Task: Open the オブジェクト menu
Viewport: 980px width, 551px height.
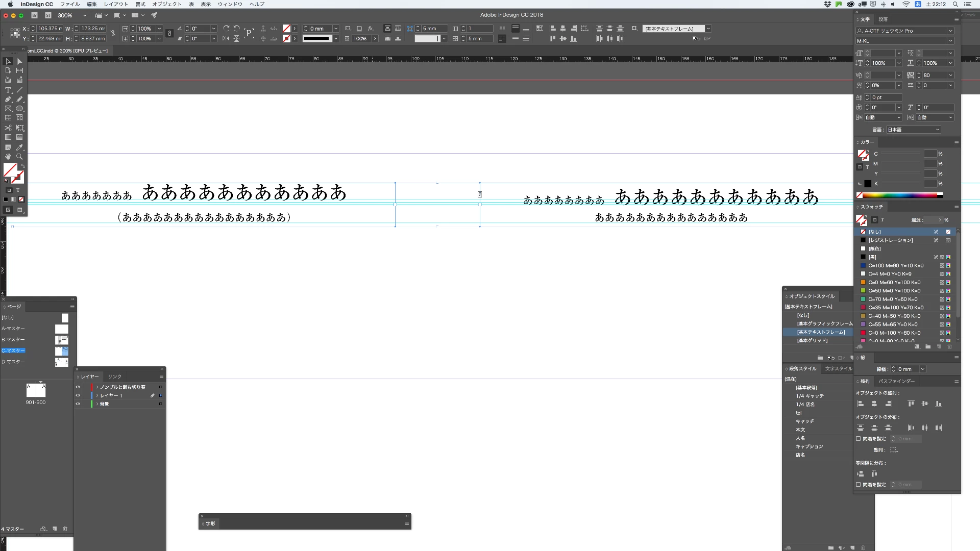Action: pyautogui.click(x=166, y=4)
